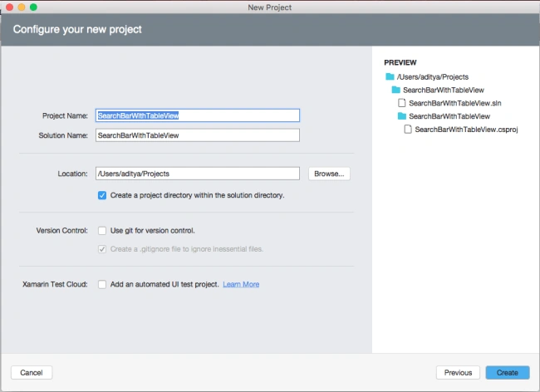Screen dimensions: 540x392
Task: Select /Users/aditya/Projects text in preview
Action: click(x=433, y=76)
